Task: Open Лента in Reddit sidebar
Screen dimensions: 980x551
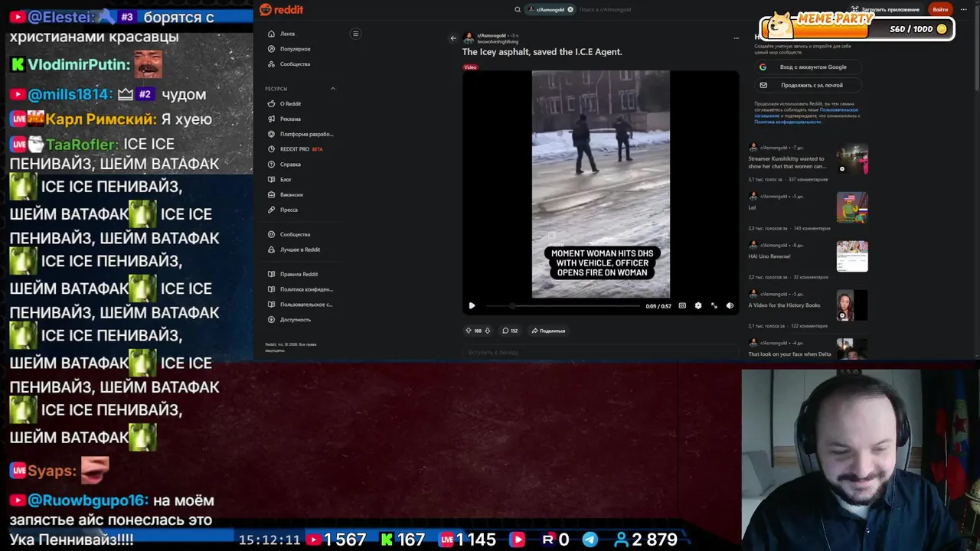Action: tap(287, 34)
